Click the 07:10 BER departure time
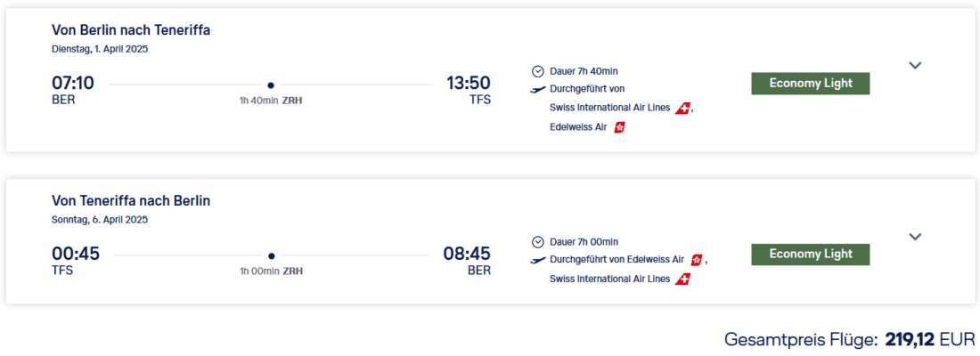Image resolution: width=980 pixels, height=356 pixels. pos(73,84)
